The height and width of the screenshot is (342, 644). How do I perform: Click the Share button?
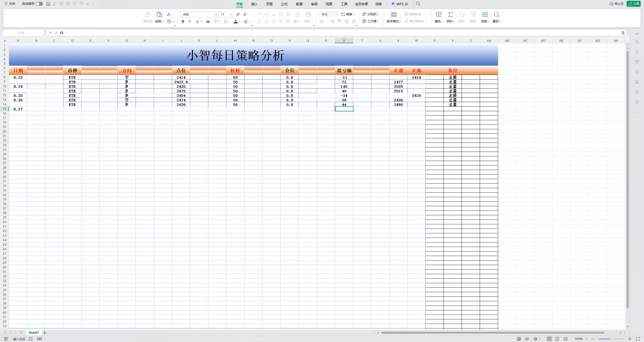pyautogui.click(x=634, y=4)
